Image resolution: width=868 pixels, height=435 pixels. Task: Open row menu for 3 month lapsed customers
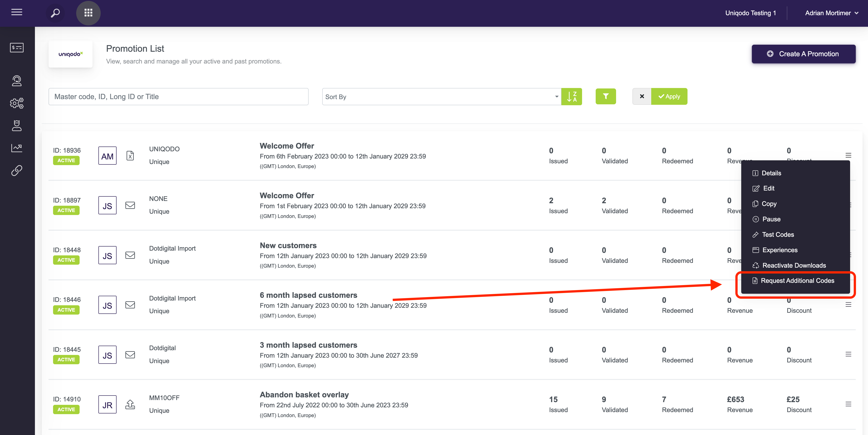pos(848,354)
